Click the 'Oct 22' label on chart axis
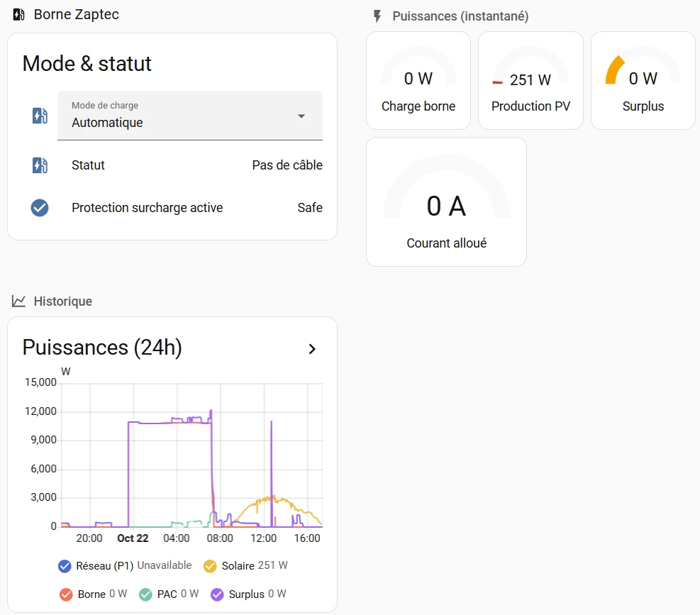Image resolution: width=700 pixels, height=615 pixels. [133, 538]
